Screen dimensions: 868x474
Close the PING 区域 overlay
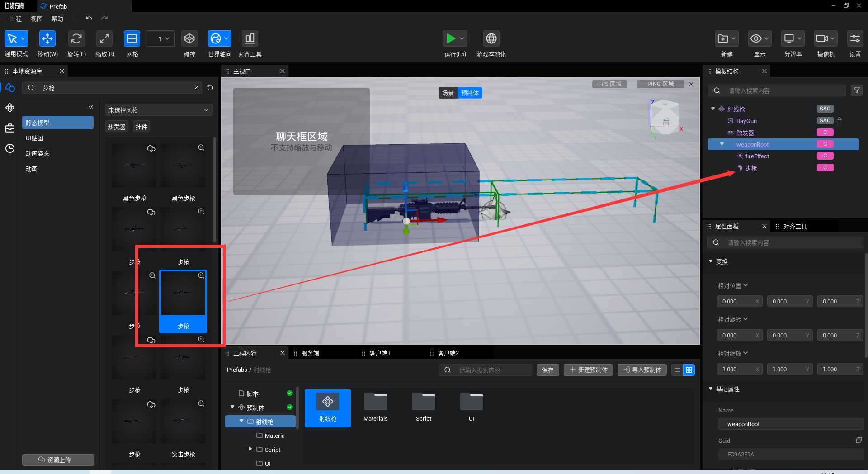[691, 84]
